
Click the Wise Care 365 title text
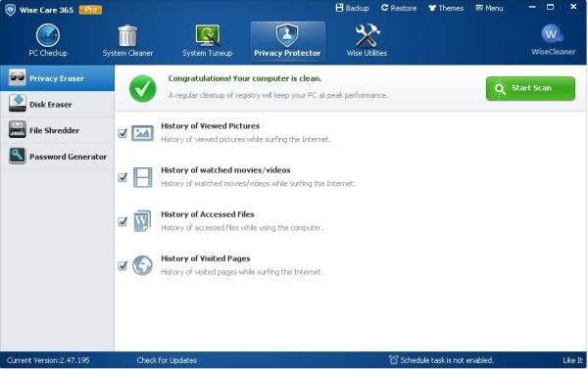tap(46, 10)
